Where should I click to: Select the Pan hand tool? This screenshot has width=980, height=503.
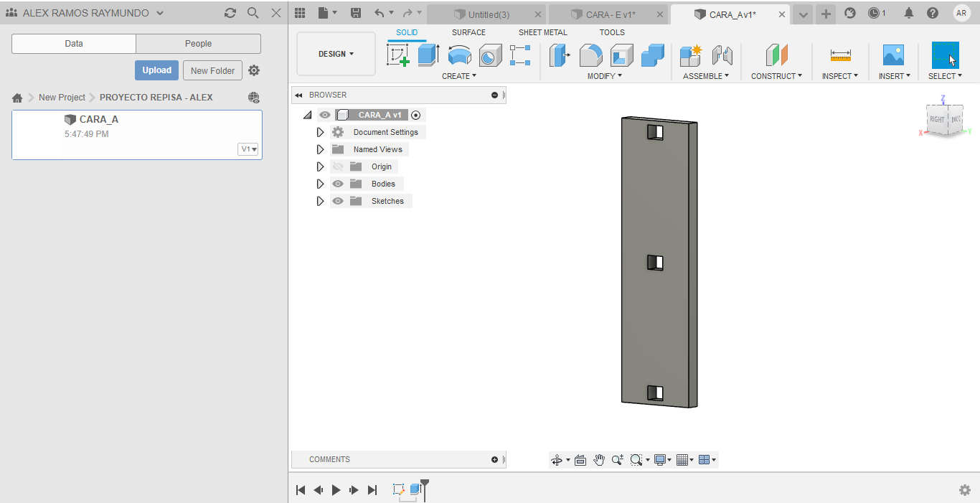click(599, 460)
